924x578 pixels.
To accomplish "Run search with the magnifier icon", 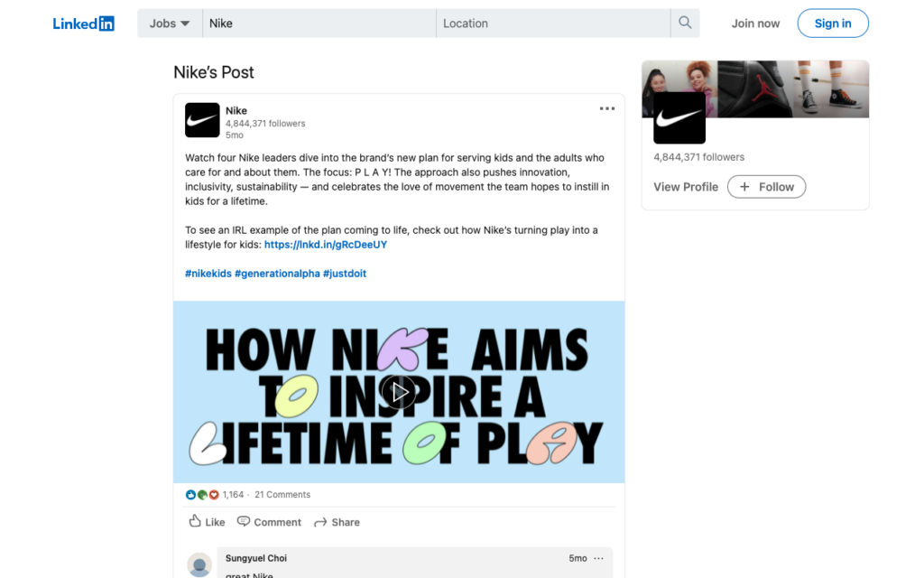I will 685,23.
